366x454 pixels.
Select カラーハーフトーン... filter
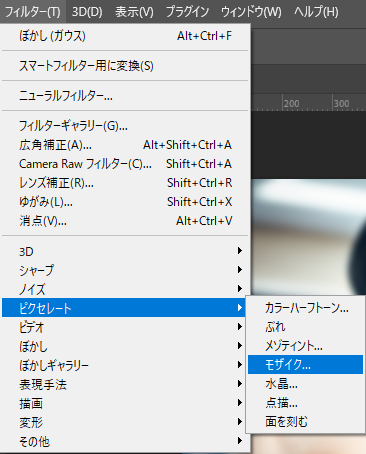[x=305, y=308]
